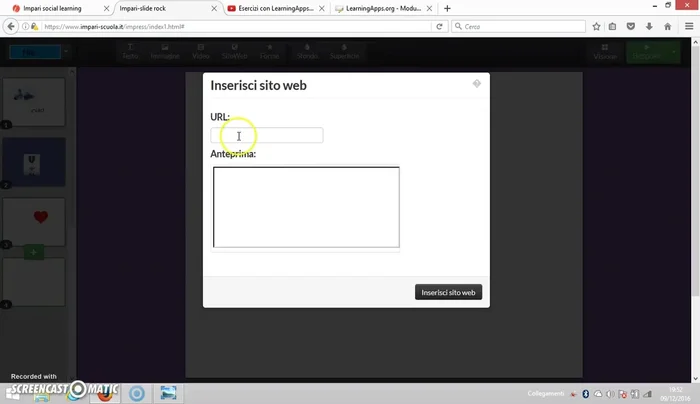Close the Esercizi con LearningApps tab
Viewport: 700px width, 404px height.
point(321,8)
